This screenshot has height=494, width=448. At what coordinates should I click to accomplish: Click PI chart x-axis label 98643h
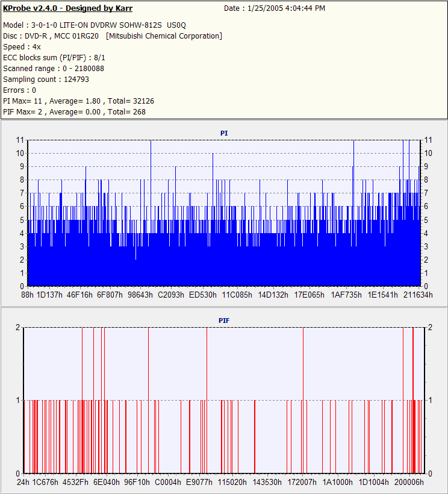pyautogui.click(x=140, y=295)
